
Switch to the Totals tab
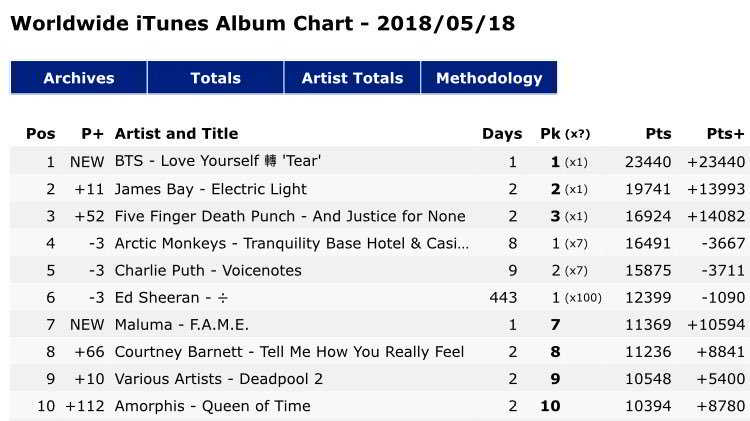click(216, 78)
